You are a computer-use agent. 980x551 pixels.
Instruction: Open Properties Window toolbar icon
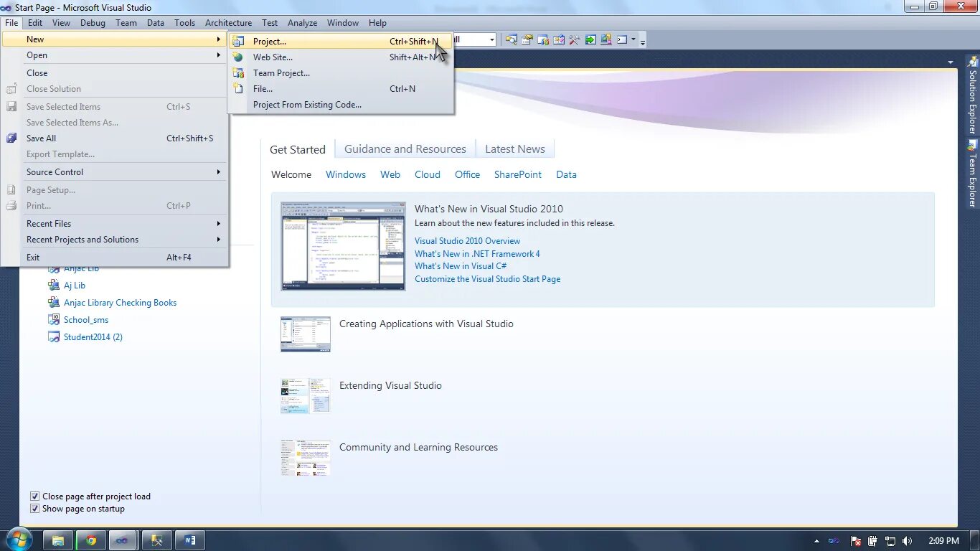(x=527, y=39)
